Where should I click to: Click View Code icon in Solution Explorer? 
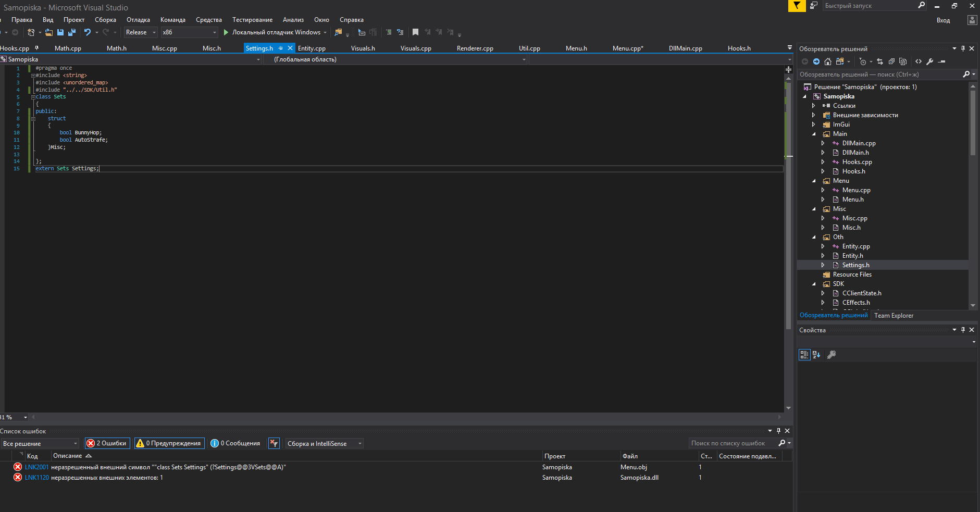point(919,61)
